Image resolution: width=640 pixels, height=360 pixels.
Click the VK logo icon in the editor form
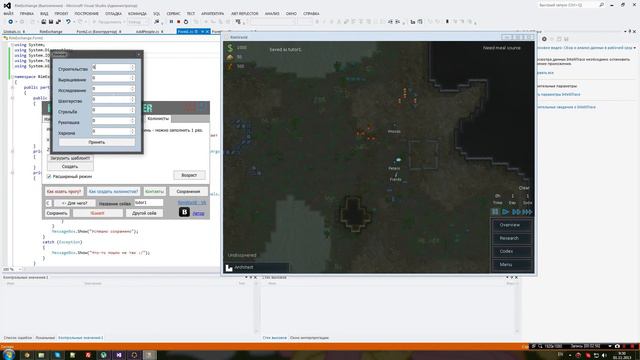184,212
